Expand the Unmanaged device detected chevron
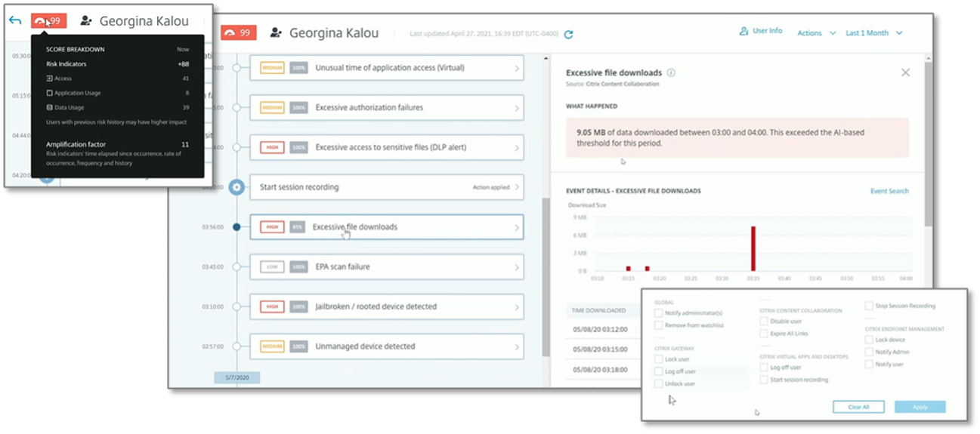 tap(517, 347)
